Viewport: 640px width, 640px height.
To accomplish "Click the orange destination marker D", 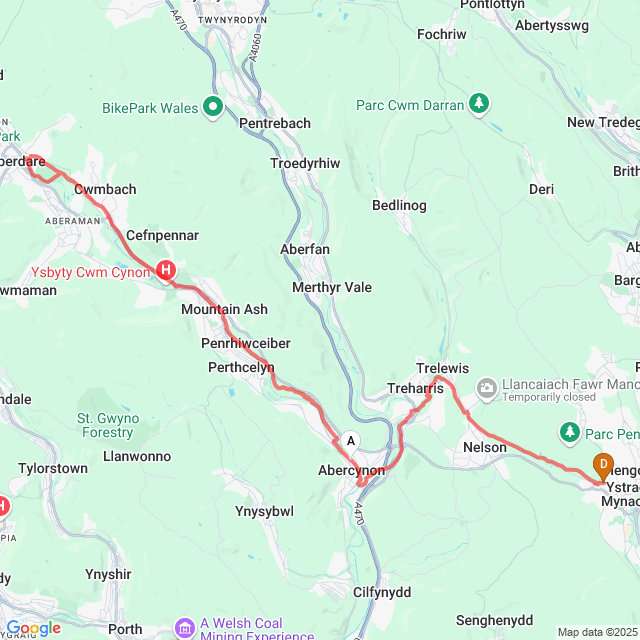I will pos(603,466).
